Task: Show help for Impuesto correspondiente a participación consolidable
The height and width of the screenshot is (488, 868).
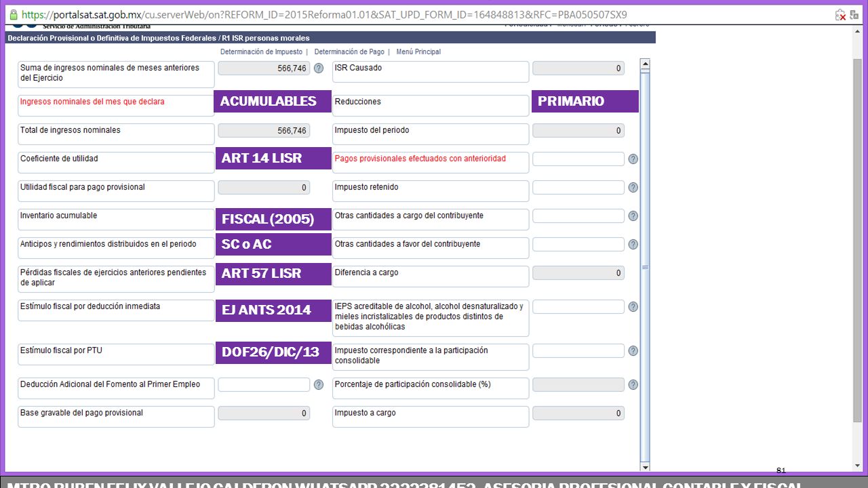Action: pos(633,351)
